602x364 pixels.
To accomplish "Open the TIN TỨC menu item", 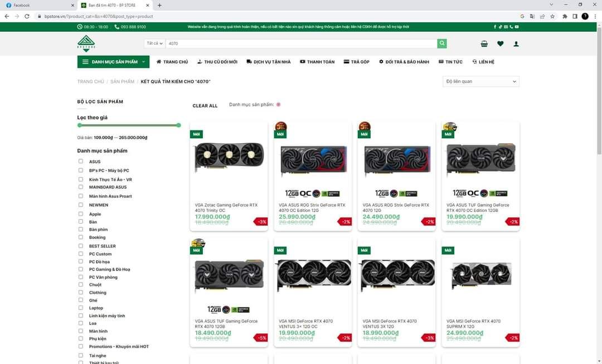I will (450, 62).
